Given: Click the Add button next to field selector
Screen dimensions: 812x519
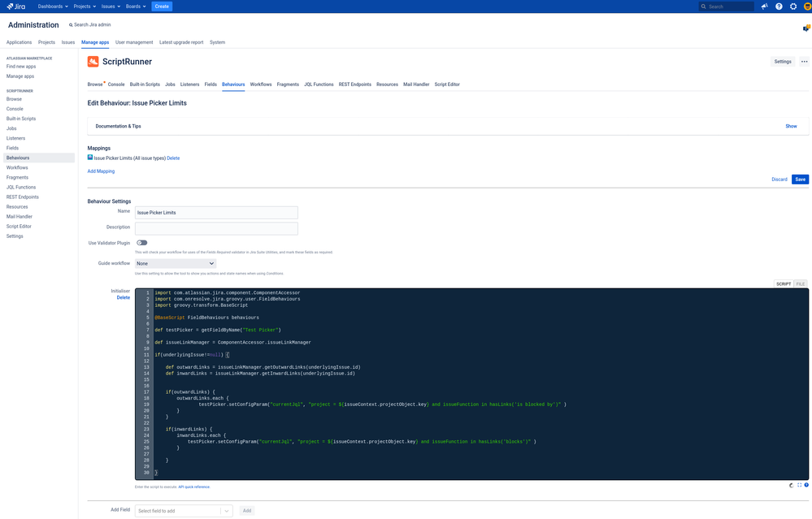Looking at the screenshot, I should pyautogui.click(x=247, y=511).
